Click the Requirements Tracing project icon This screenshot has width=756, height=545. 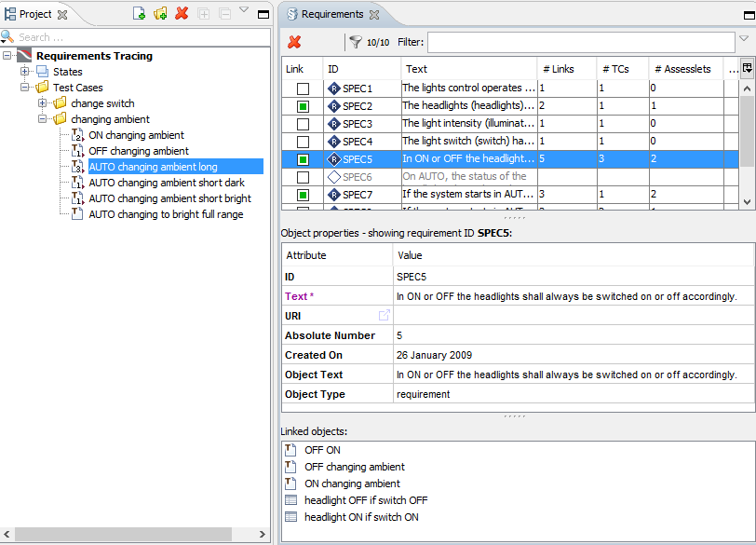24,56
